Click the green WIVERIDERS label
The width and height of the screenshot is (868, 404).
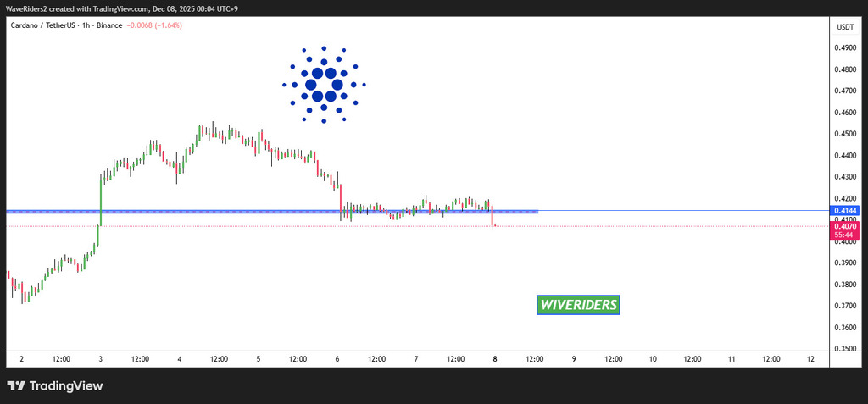click(x=579, y=305)
